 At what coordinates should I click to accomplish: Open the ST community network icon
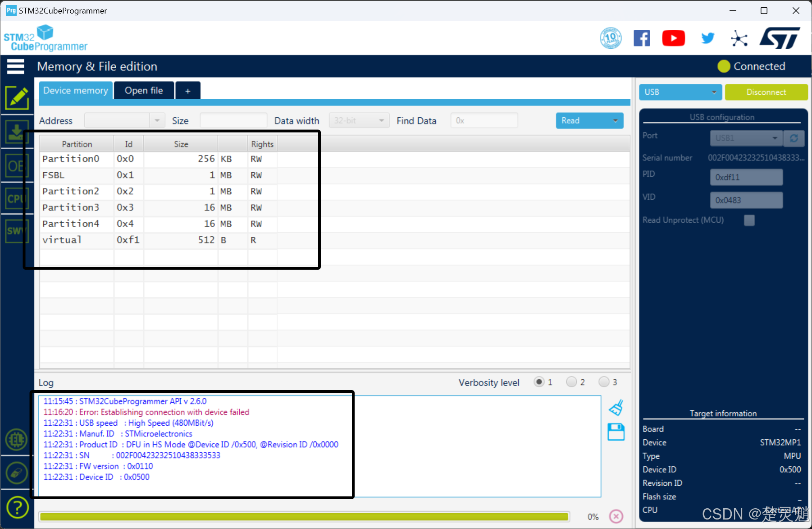pos(739,38)
